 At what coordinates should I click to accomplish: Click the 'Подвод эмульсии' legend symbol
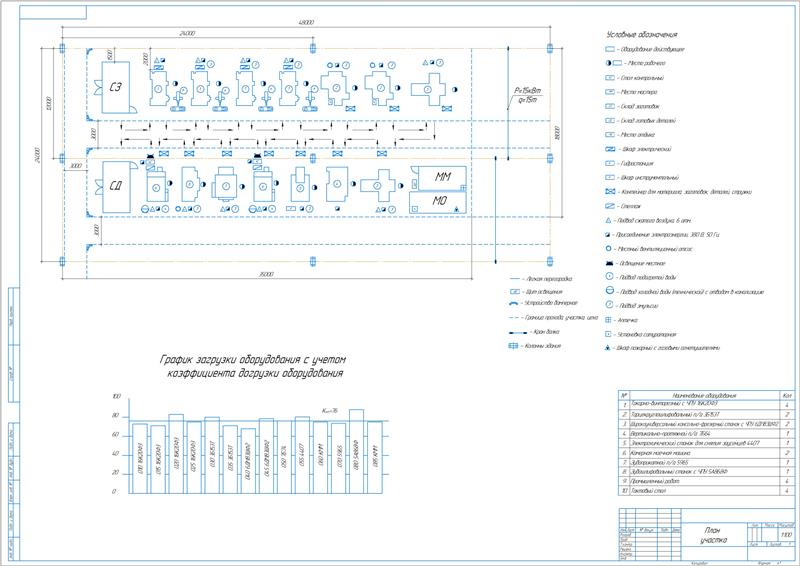coord(609,305)
